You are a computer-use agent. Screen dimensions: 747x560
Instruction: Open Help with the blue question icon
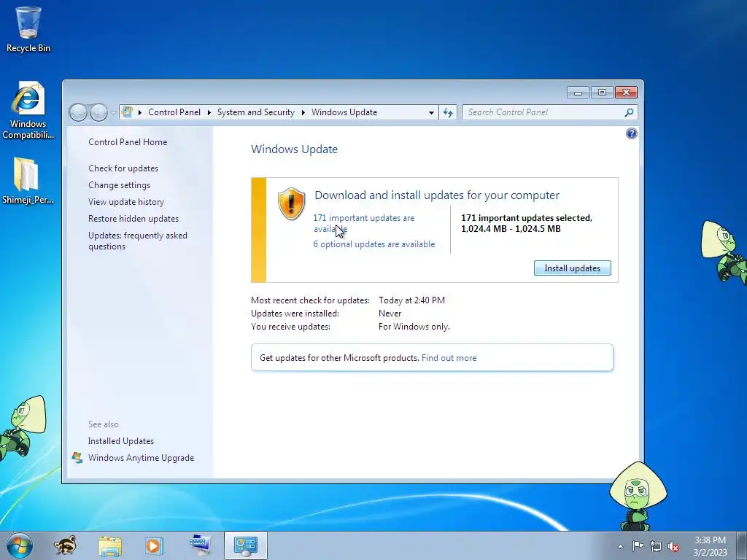point(631,134)
